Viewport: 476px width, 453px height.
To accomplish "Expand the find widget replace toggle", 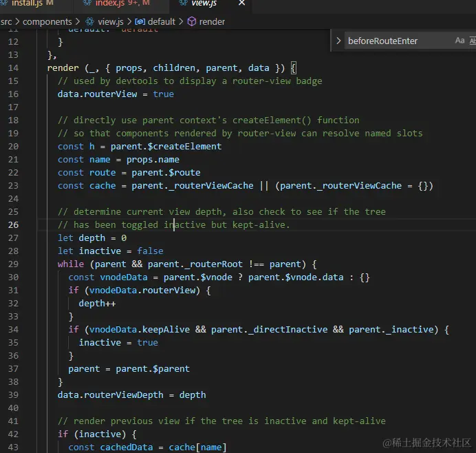I will click(x=338, y=41).
